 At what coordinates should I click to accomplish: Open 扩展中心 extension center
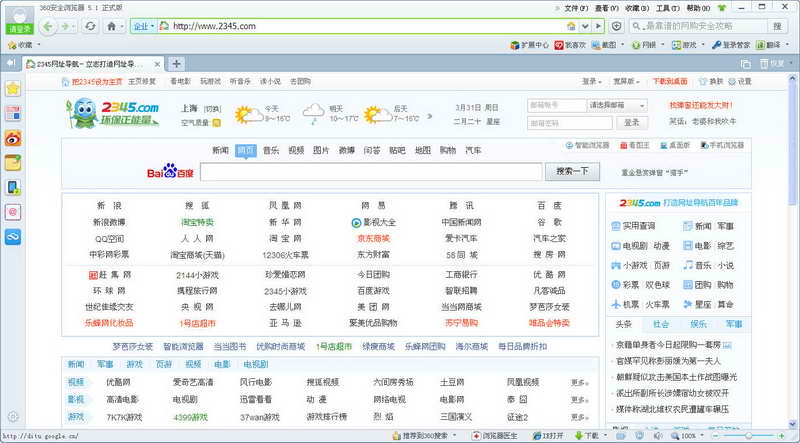coord(530,45)
